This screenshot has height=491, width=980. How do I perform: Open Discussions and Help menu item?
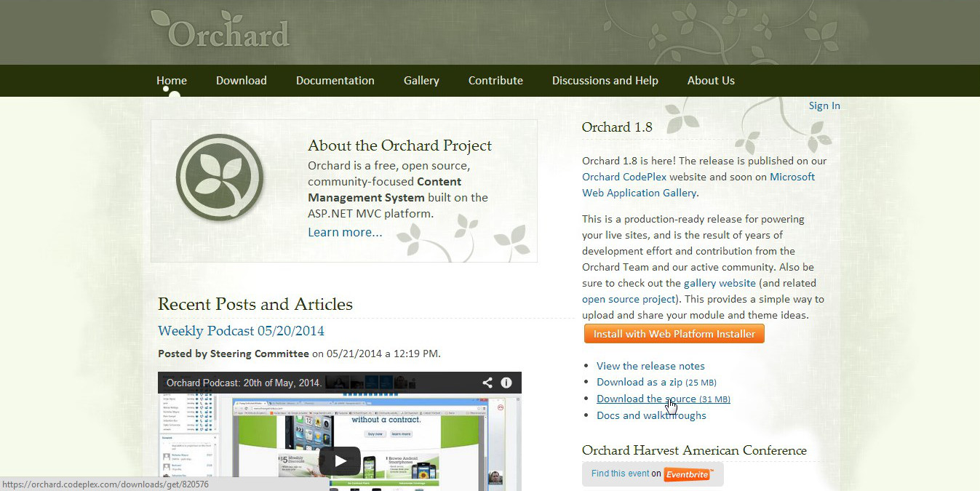[x=605, y=81]
